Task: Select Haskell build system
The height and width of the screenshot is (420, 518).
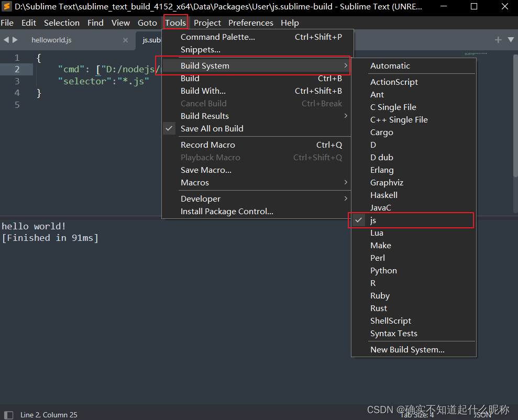Action: pyautogui.click(x=414, y=195)
